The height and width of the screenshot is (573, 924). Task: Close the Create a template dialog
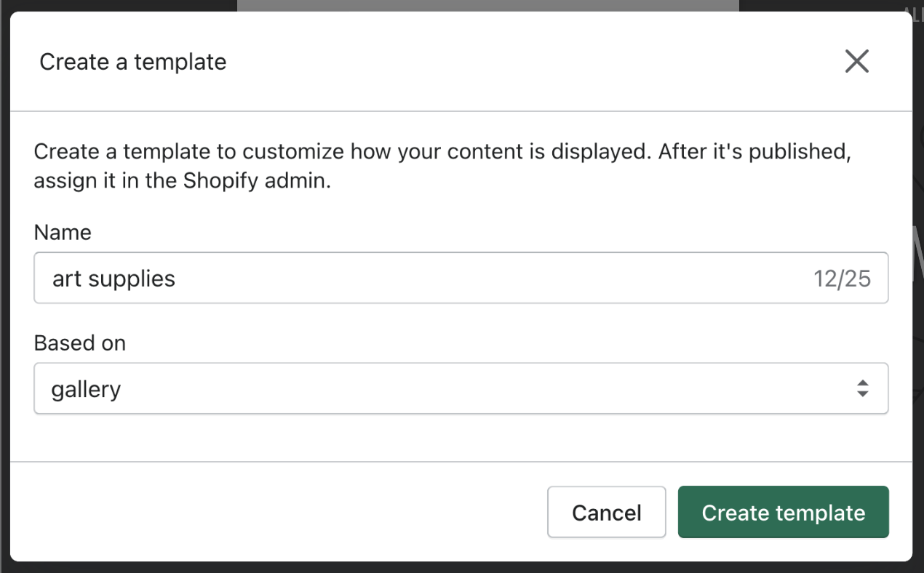(x=856, y=62)
